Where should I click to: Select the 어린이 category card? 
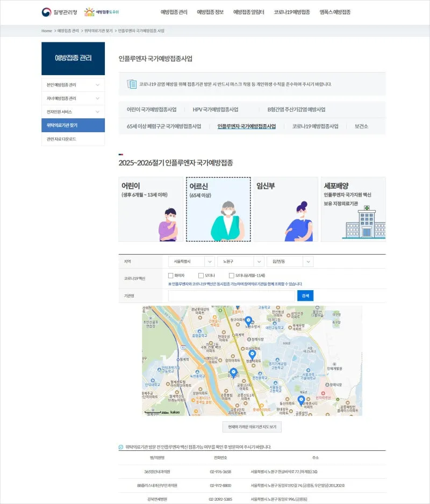coord(151,209)
